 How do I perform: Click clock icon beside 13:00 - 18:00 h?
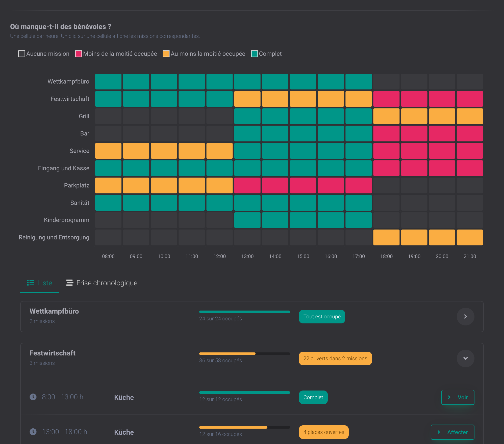pyautogui.click(x=33, y=432)
